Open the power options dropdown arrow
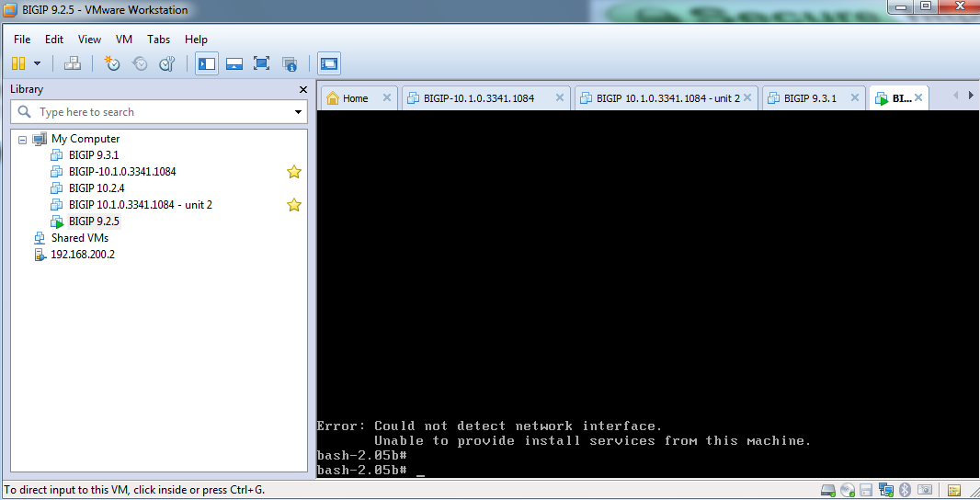This screenshot has width=980, height=500. pos(37,63)
